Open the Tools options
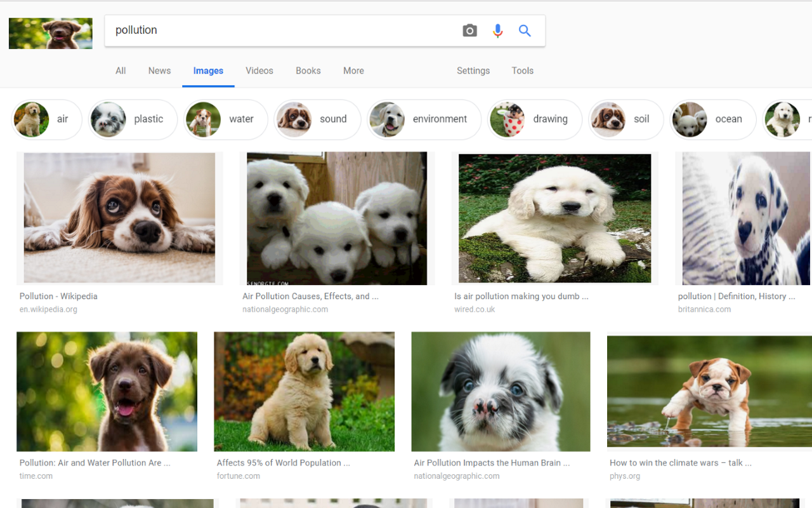This screenshot has height=508, width=812. pos(523,70)
